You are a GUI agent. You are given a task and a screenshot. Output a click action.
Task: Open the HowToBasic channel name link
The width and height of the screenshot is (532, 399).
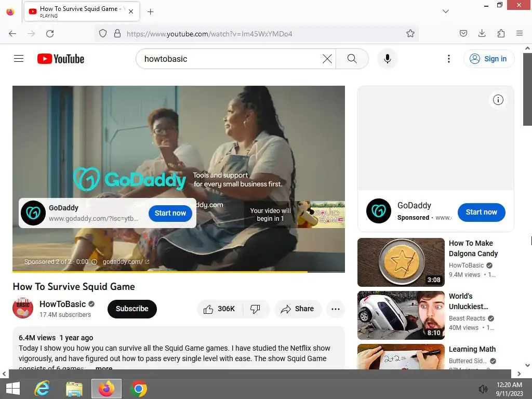pos(62,304)
